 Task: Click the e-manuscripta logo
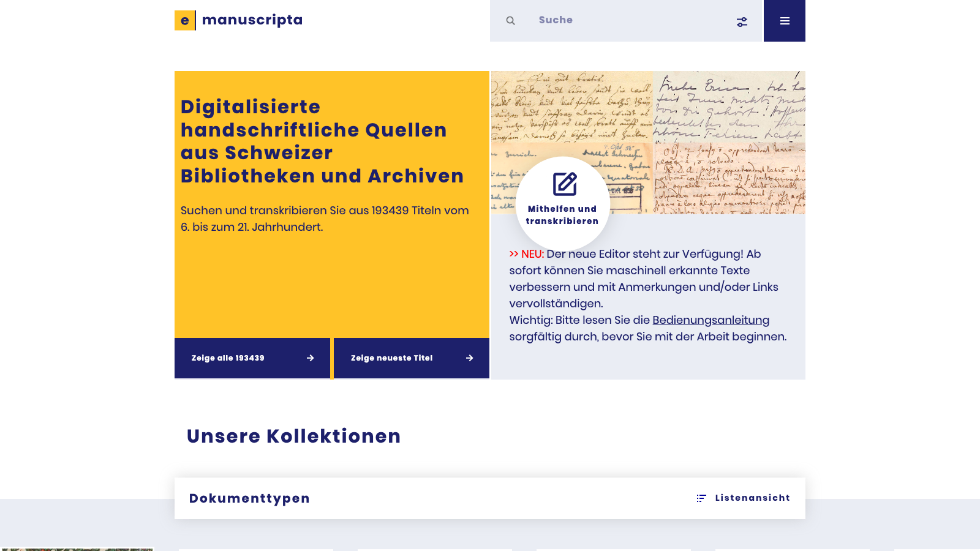tap(238, 20)
